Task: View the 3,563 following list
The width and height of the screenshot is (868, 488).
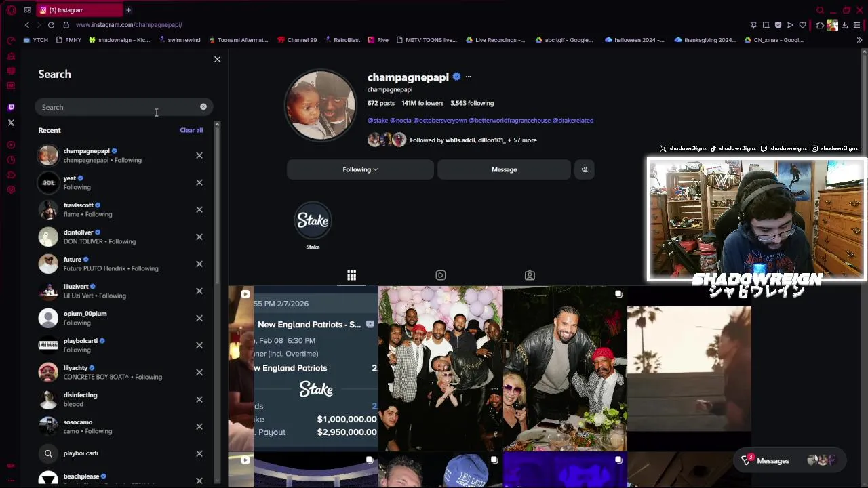Action: [472, 103]
